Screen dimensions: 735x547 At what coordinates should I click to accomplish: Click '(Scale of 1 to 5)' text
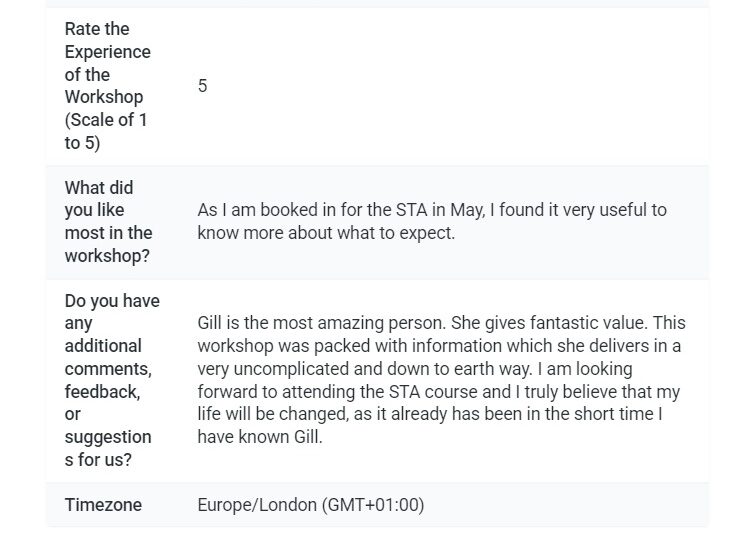tap(106, 131)
